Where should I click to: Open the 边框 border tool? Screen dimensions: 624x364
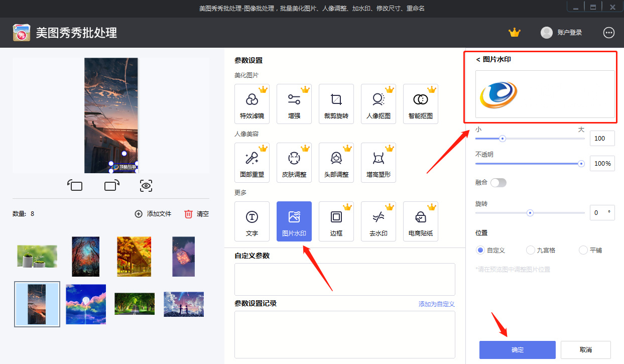[x=336, y=221]
